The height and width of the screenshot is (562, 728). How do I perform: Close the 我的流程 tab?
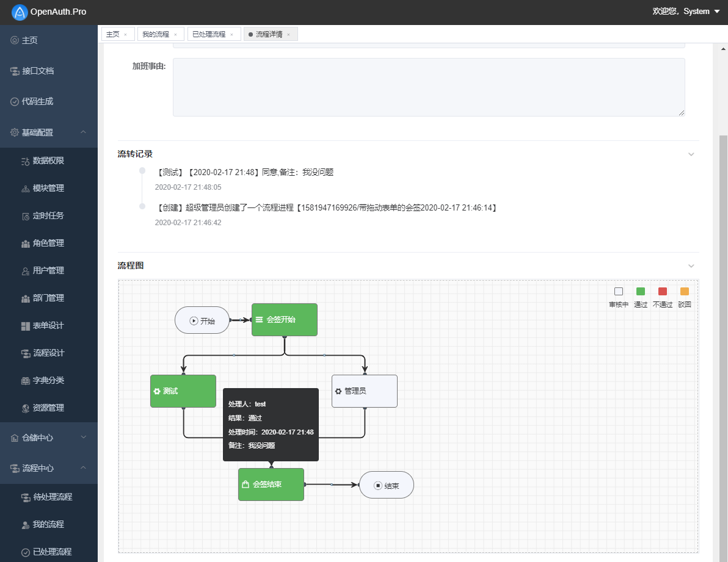[175, 35]
